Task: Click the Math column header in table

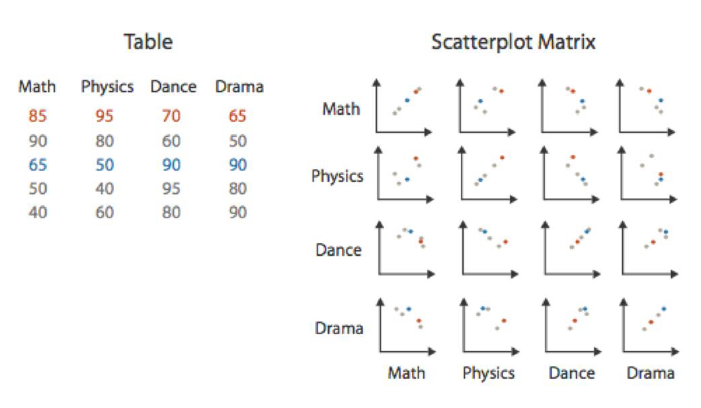Action: pos(37,86)
